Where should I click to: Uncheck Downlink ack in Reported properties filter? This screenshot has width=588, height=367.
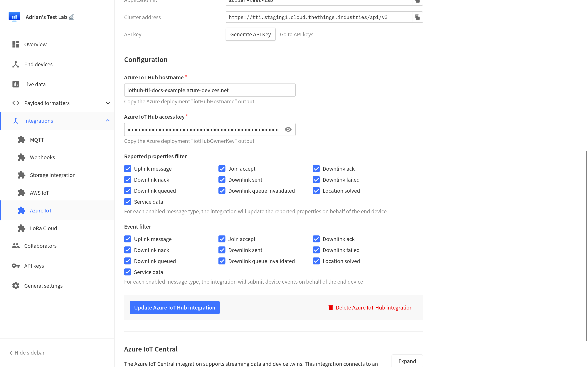[316, 168]
